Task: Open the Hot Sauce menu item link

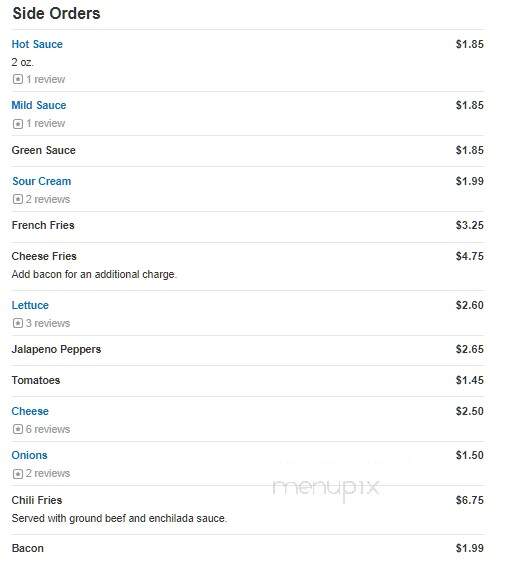Action: click(x=37, y=44)
